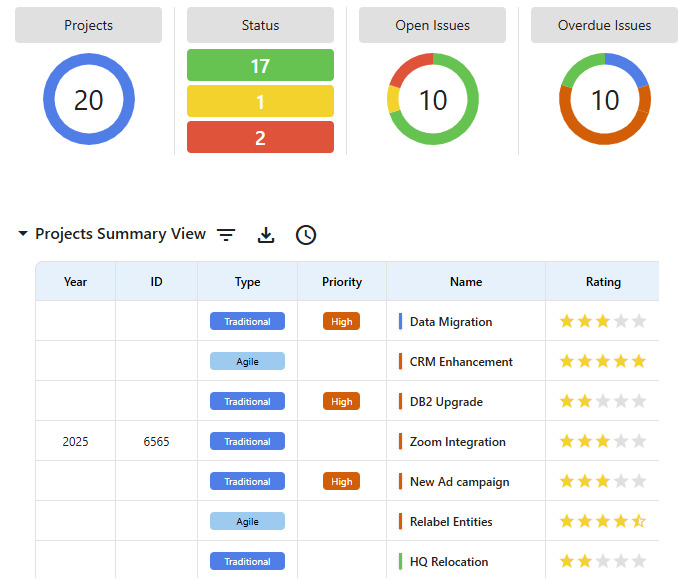Click Traditional tag in HQ Relocation row
The height and width of the screenshot is (578, 683).
[247, 561]
